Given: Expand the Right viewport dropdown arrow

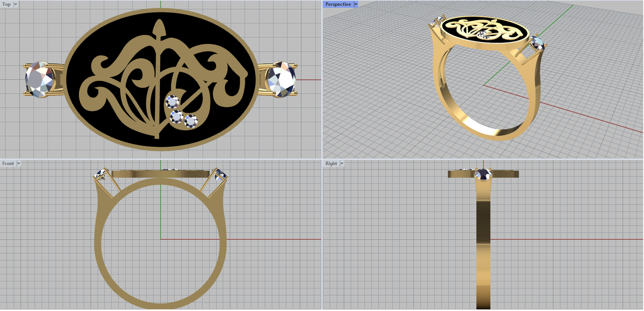Looking at the screenshot, I should pos(342,164).
